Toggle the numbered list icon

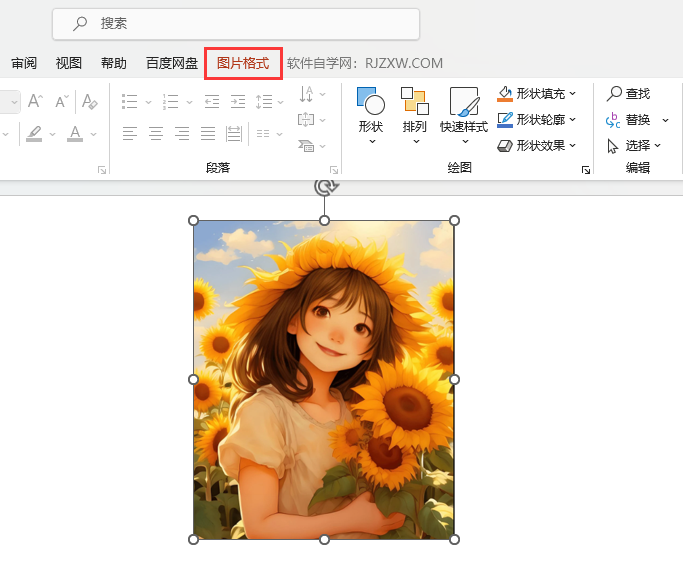pos(170,101)
